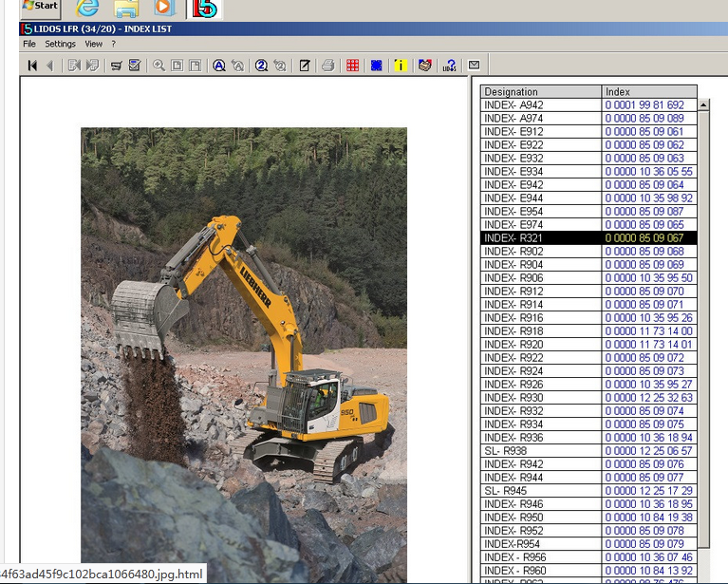Click the yellow info icon

pyautogui.click(x=401, y=66)
